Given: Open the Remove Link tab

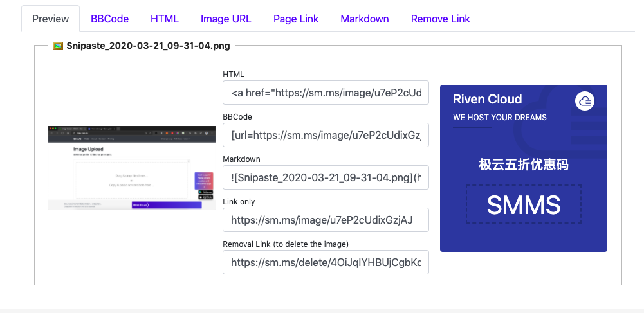Looking at the screenshot, I should (440, 19).
